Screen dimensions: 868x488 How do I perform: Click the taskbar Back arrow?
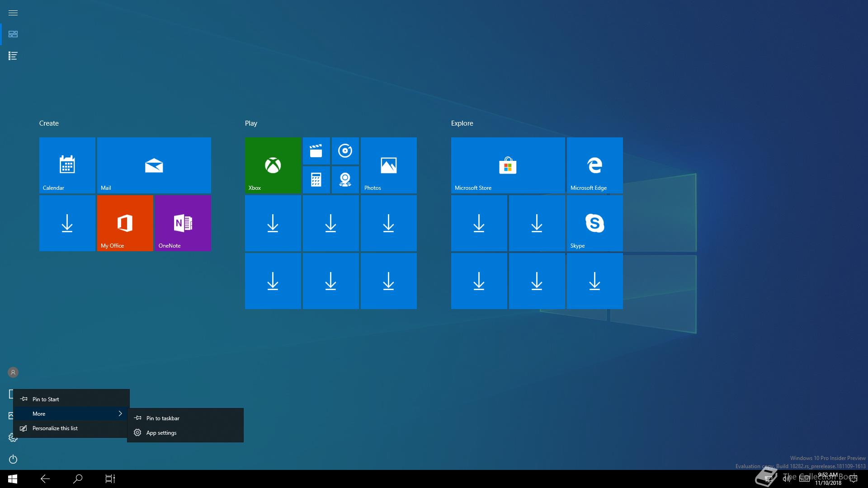pos(45,479)
